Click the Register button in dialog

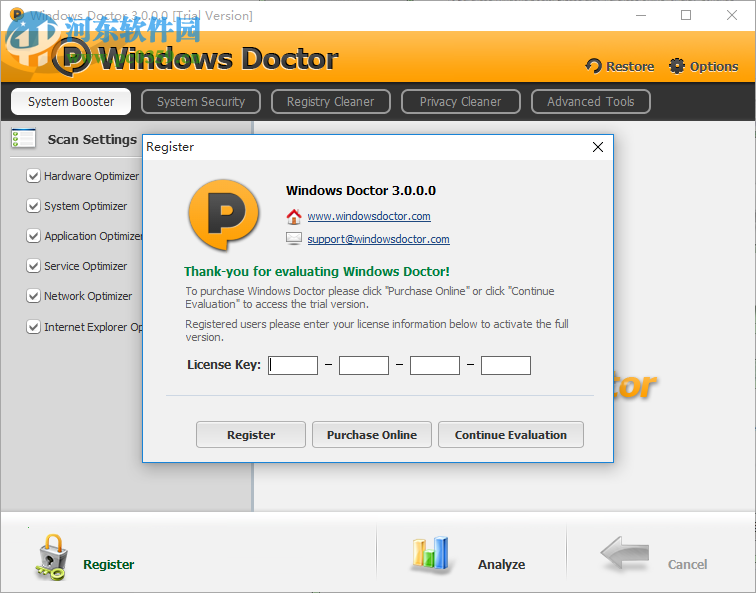pyautogui.click(x=251, y=435)
